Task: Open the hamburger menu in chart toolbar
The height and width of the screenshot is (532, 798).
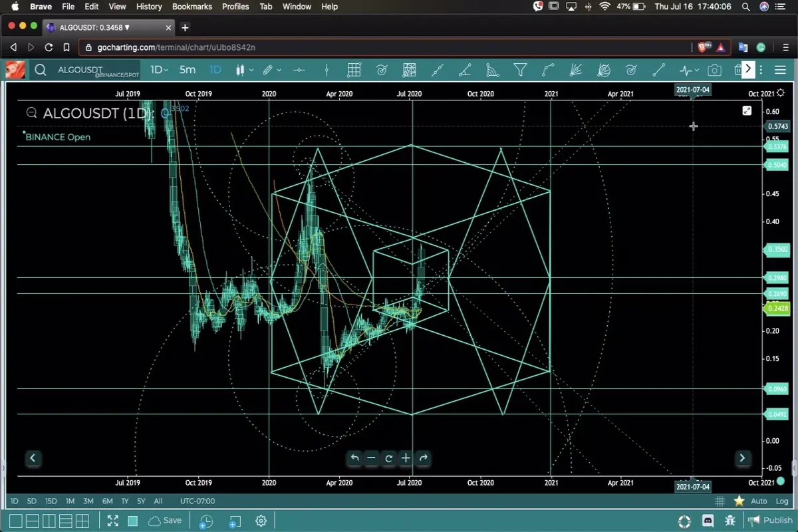Action: click(780, 70)
